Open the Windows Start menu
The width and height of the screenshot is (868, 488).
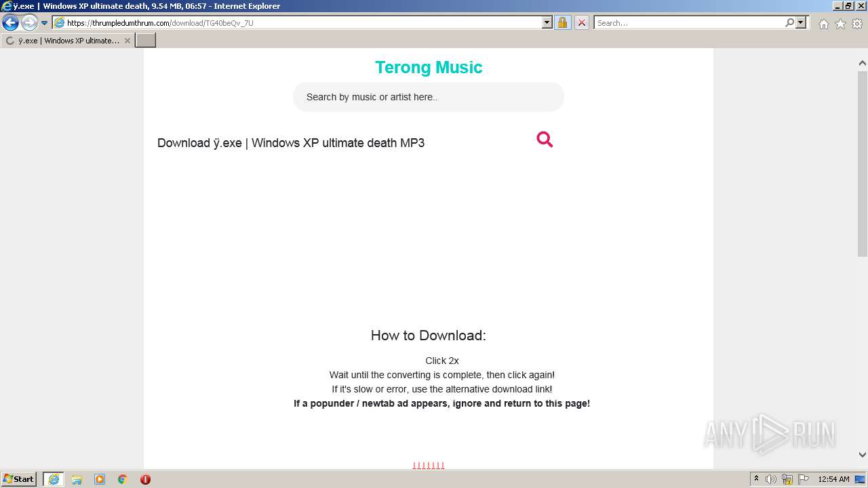tap(19, 479)
